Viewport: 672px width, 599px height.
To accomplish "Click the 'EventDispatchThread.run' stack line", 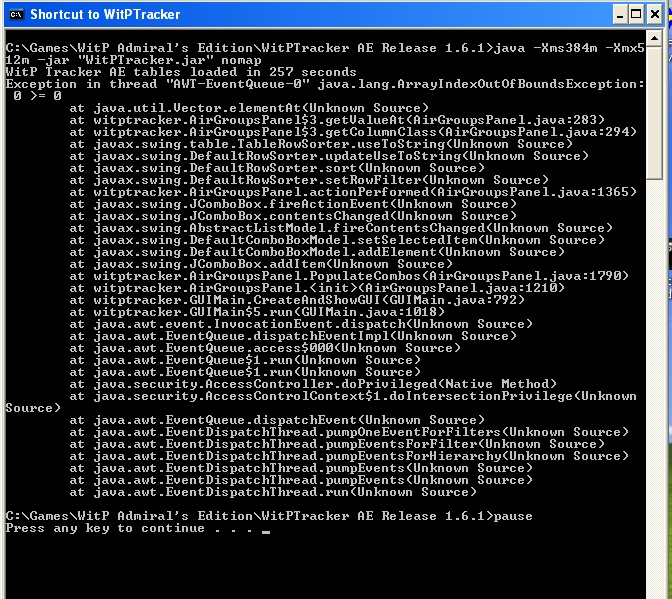I will [273, 492].
